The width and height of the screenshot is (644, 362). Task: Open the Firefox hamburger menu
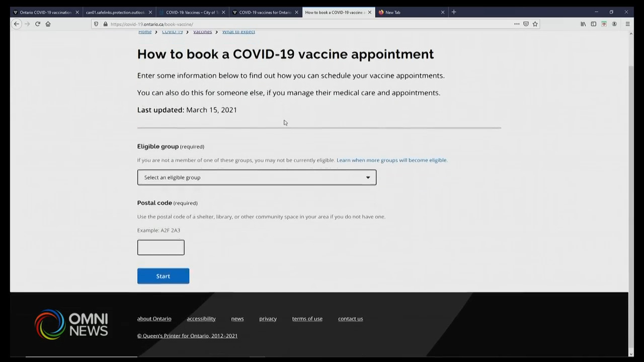coord(627,24)
